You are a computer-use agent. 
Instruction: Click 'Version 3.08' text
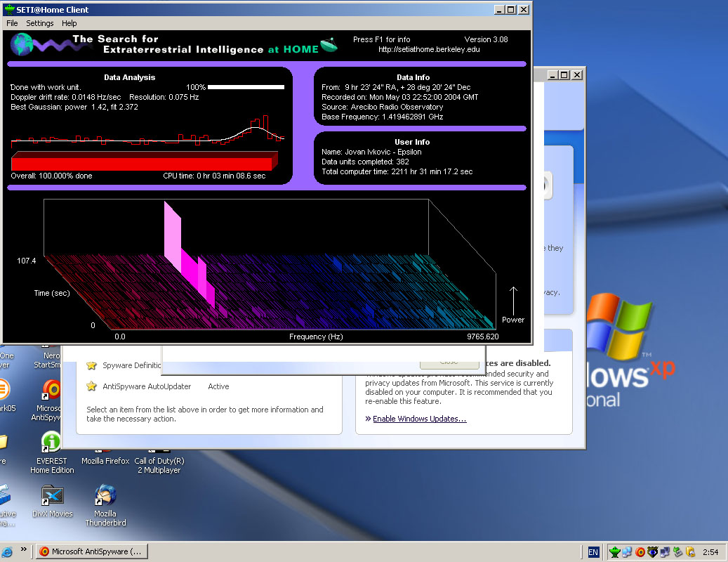[486, 39]
